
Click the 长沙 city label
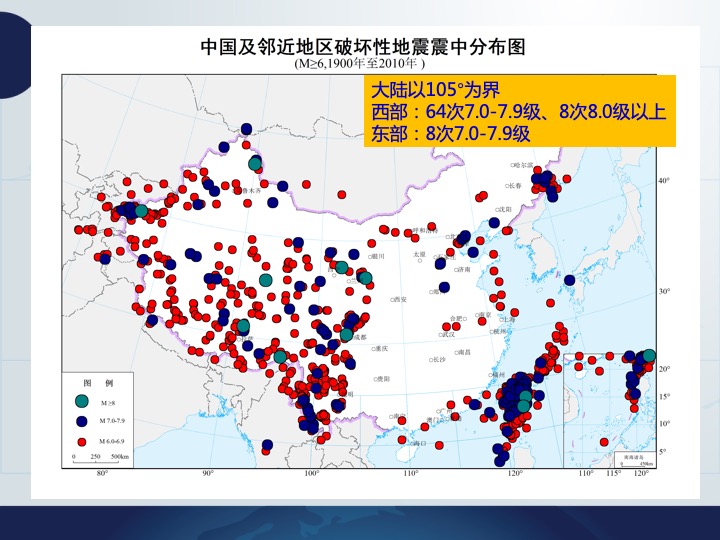coord(438,360)
